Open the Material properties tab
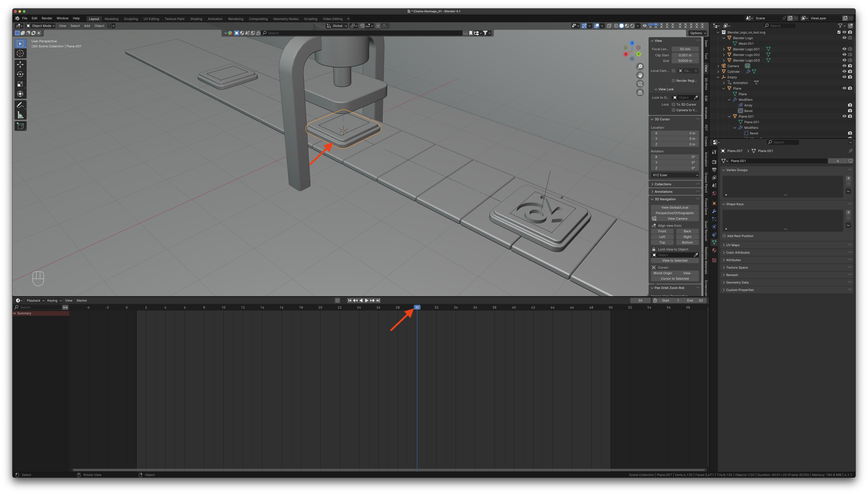 [714, 250]
